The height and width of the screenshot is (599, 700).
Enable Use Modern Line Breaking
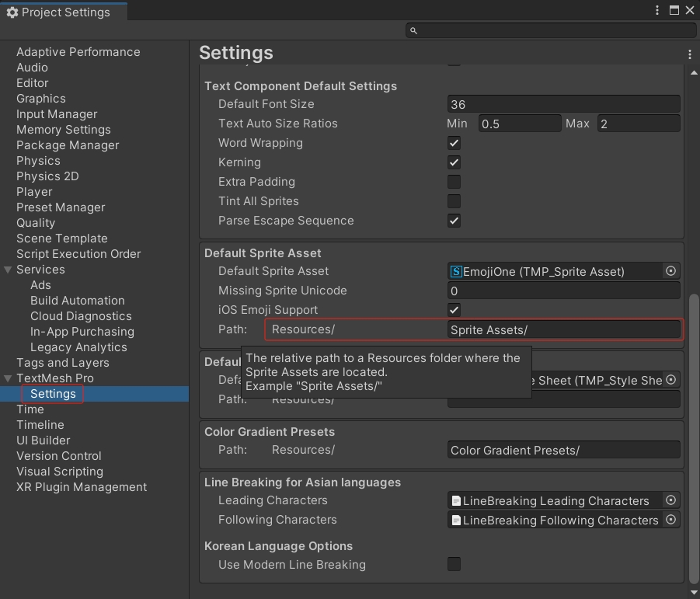coord(454,565)
